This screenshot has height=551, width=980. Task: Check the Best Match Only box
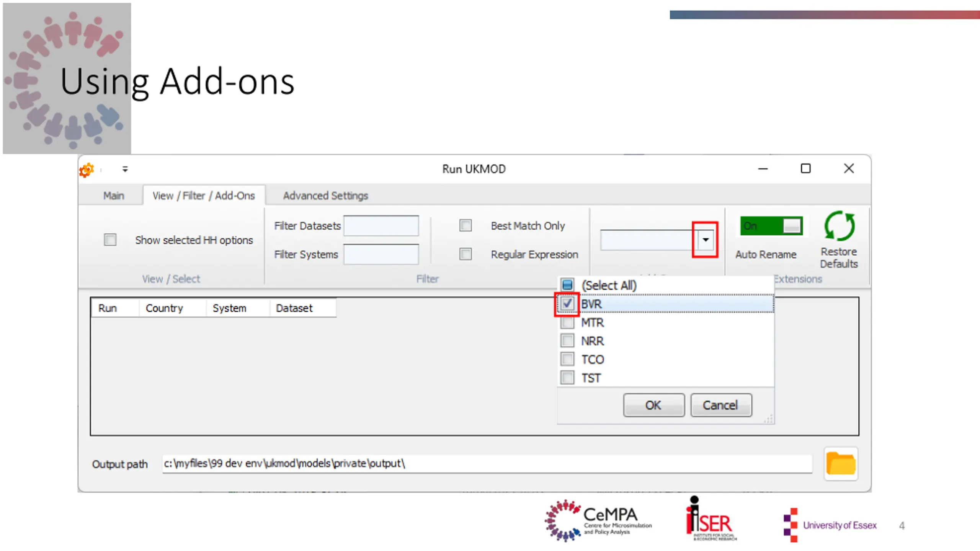(x=465, y=225)
